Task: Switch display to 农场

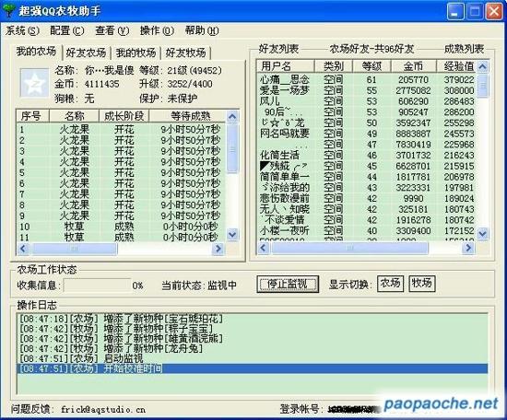Action: click(x=390, y=284)
